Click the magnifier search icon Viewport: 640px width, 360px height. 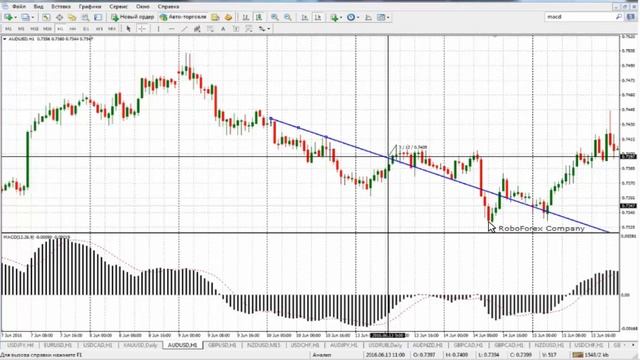pos(618,17)
